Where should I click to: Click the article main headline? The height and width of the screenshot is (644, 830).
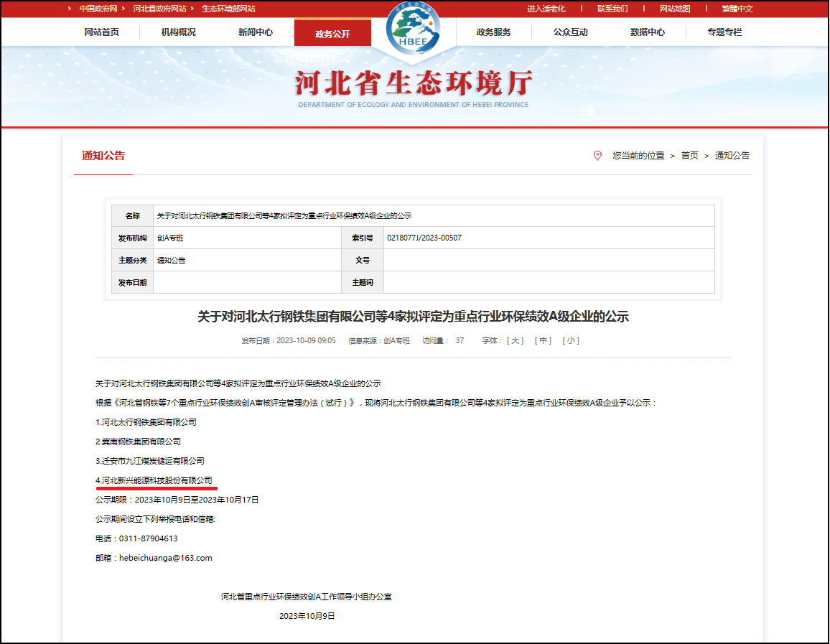coord(413,317)
